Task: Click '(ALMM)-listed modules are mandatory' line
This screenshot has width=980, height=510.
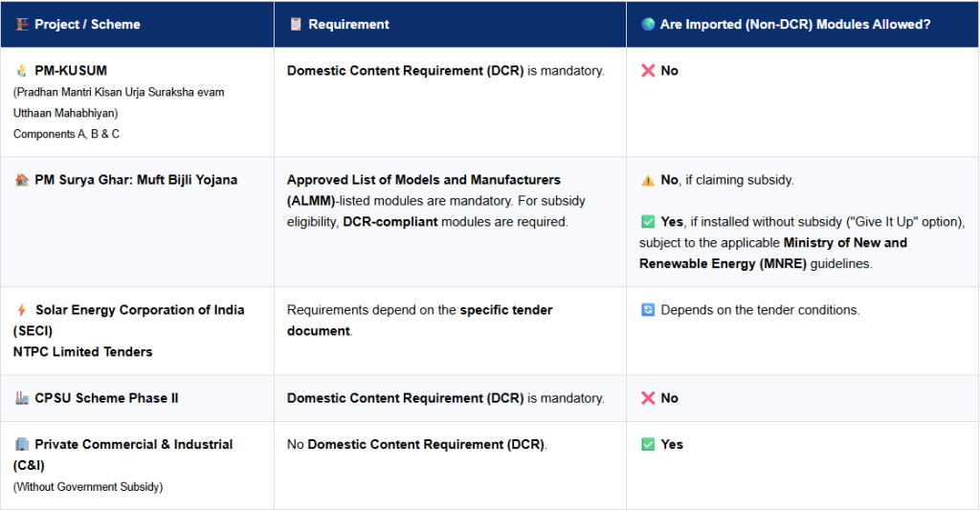Action: (436, 201)
